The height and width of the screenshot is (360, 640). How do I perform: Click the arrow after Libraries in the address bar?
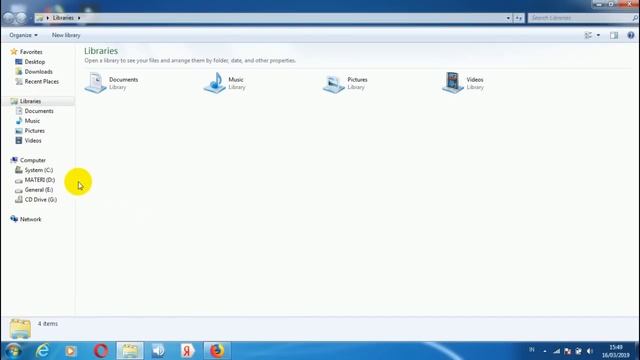(x=79, y=18)
